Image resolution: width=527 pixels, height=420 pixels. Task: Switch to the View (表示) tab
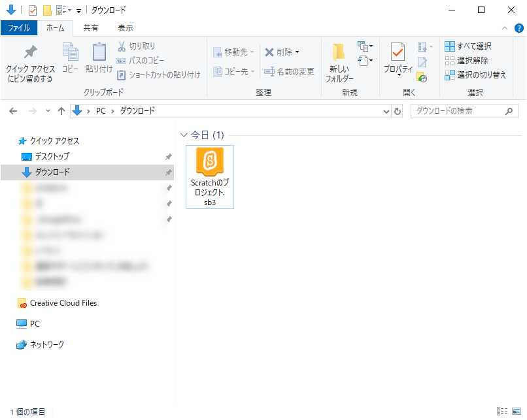click(x=125, y=28)
